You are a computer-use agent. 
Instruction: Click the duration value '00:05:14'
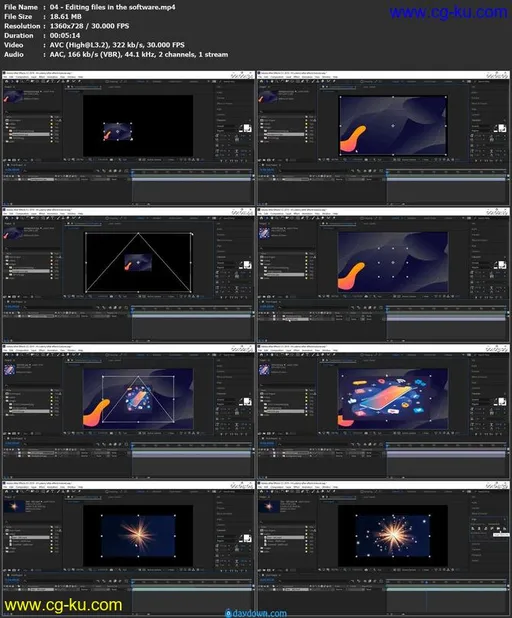[x=65, y=35]
